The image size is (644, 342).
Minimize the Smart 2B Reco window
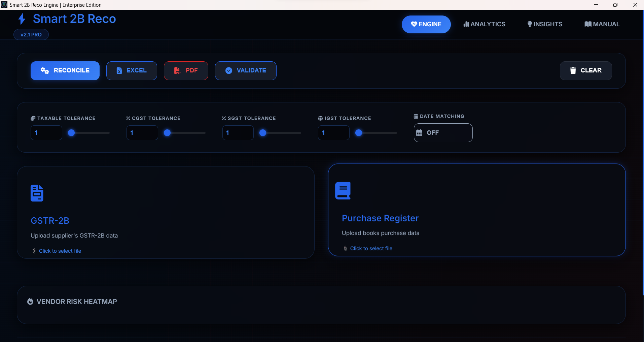click(x=596, y=5)
